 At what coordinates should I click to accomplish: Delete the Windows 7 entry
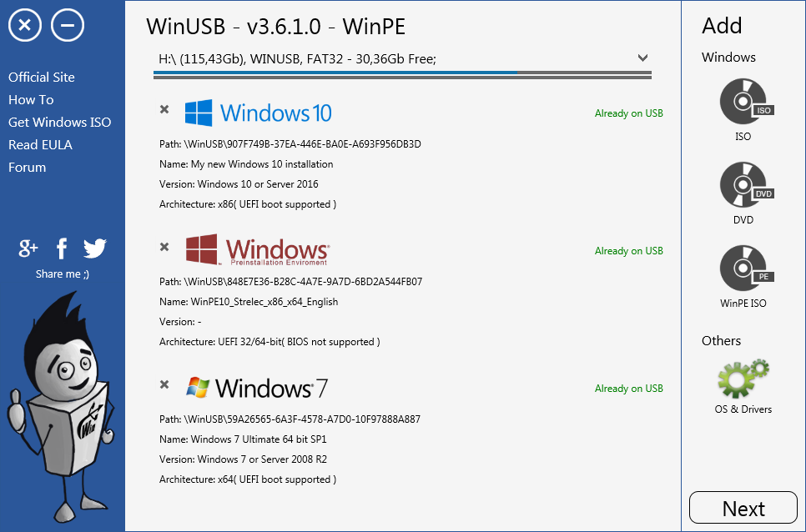click(x=164, y=384)
